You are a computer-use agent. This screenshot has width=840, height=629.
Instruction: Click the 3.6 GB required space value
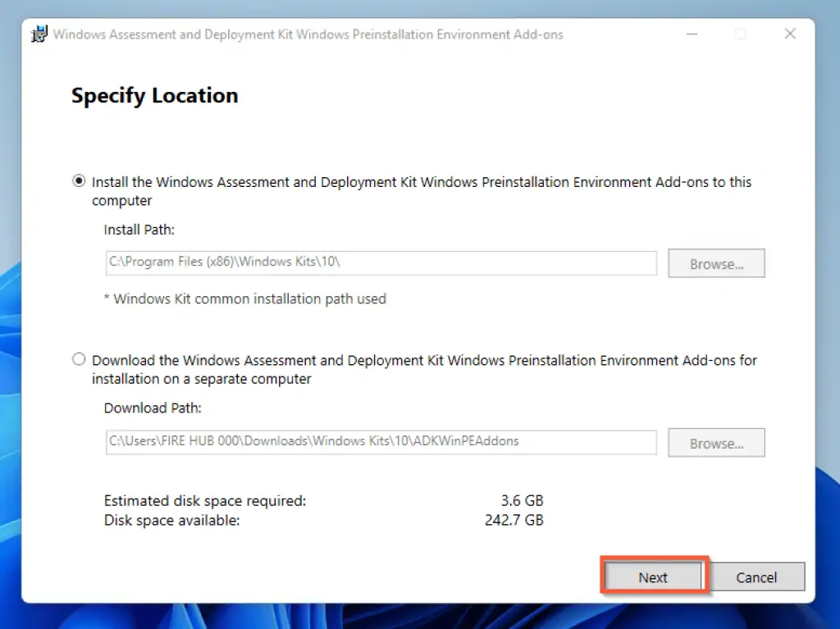(x=522, y=500)
